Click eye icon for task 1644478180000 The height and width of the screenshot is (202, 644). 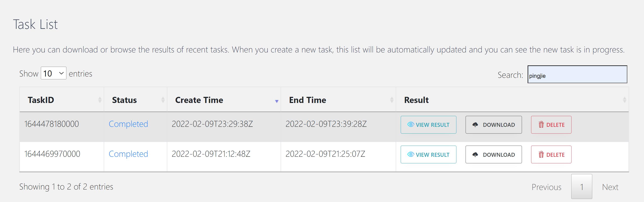point(411,124)
